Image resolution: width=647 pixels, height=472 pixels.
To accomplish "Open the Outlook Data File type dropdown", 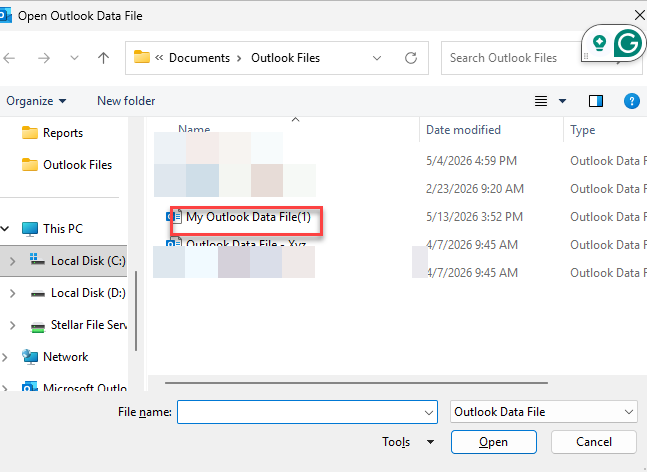I will [544, 412].
